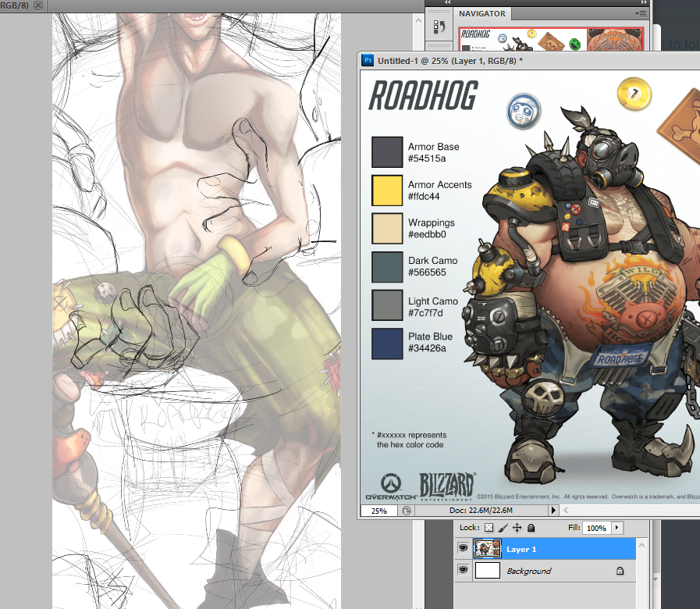The image size is (700, 609).
Task: Click the lock image pixels brush icon
Action: (x=503, y=529)
